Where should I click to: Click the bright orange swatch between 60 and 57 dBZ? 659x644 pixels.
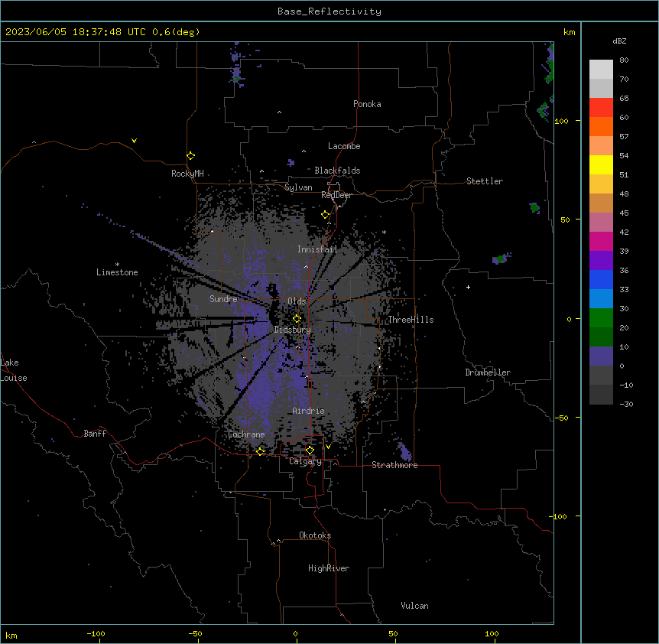pos(601,126)
